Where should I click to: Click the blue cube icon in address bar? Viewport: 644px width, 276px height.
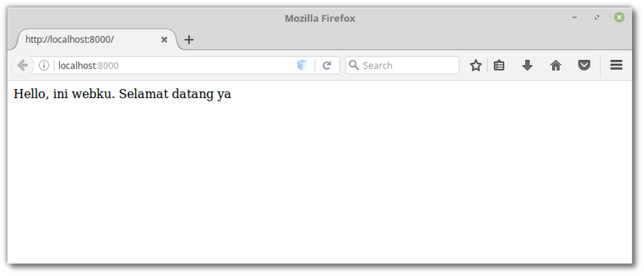click(302, 66)
